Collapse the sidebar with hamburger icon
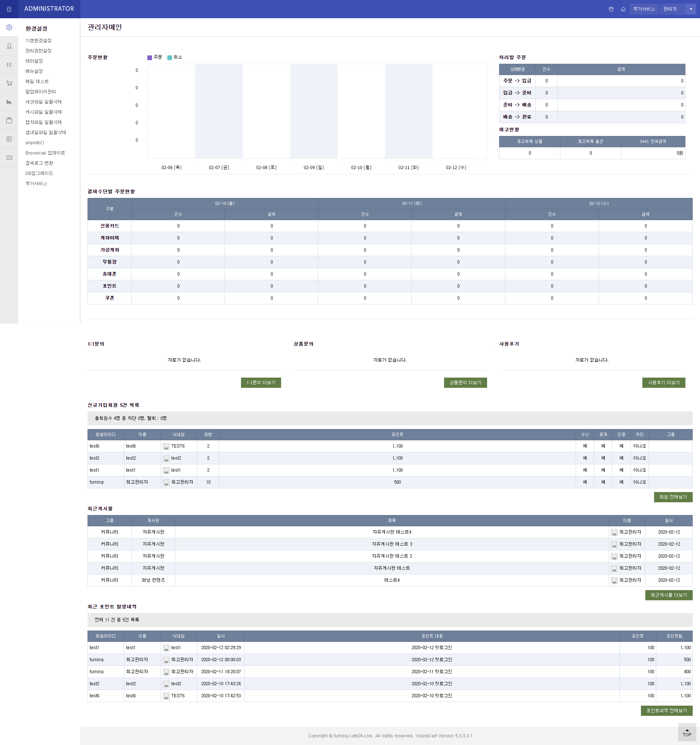 tap(9, 9)
